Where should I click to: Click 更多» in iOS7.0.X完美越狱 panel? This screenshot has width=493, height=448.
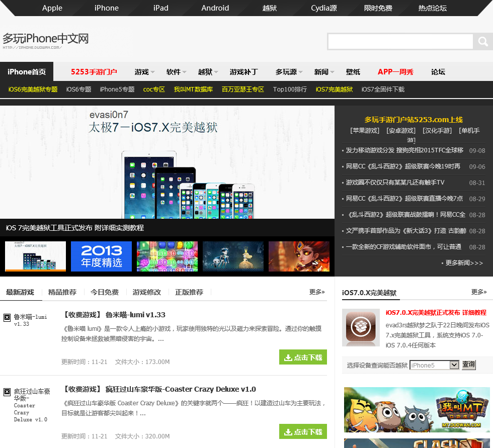pos(478,292)
